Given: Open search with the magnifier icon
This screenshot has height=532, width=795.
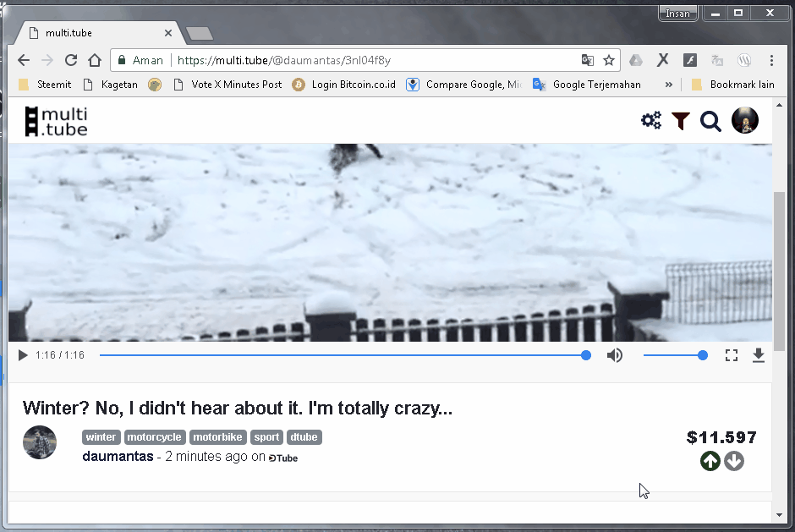Looking at the screenshot, I should (x=710, y=122).
